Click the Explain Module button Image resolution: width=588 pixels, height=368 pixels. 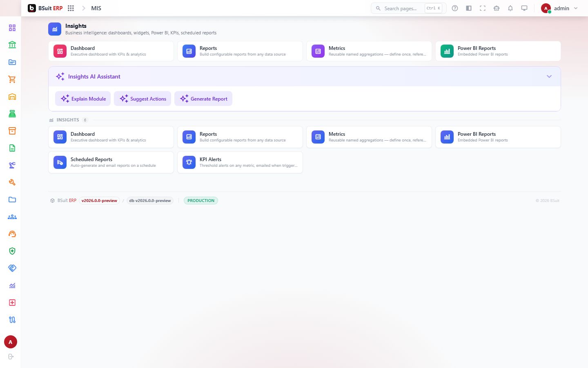pos(83,99)
